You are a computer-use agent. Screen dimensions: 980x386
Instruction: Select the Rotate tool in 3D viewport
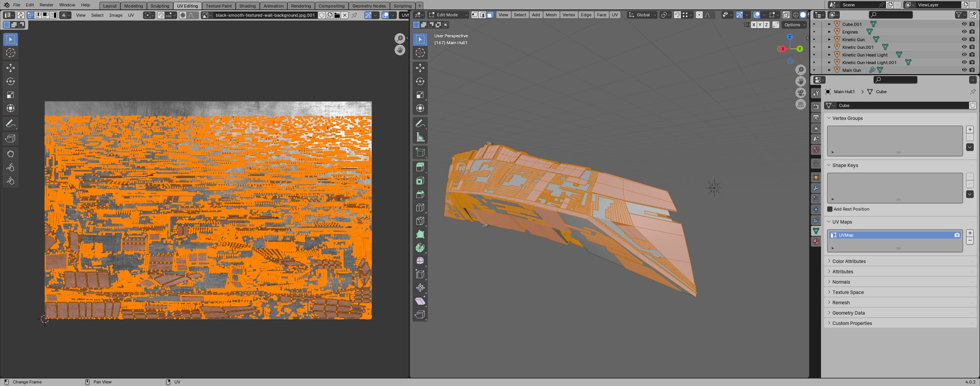coord(420,82)
